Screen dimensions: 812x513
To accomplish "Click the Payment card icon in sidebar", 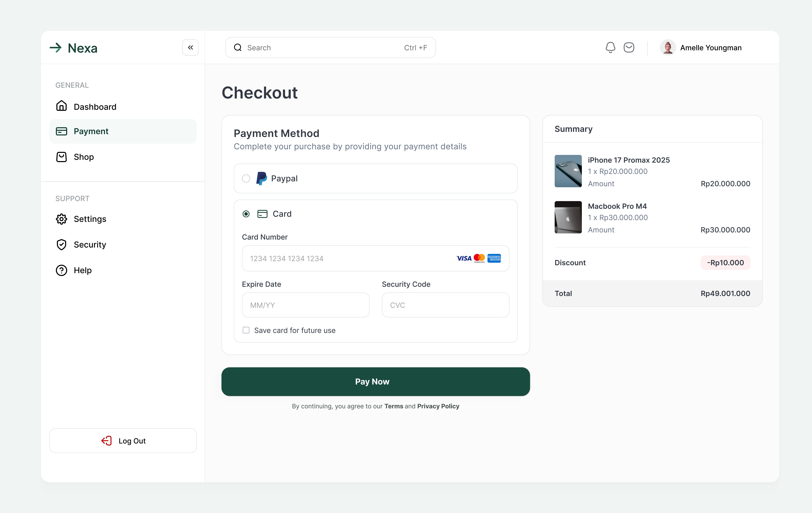I will coord(61,131).
